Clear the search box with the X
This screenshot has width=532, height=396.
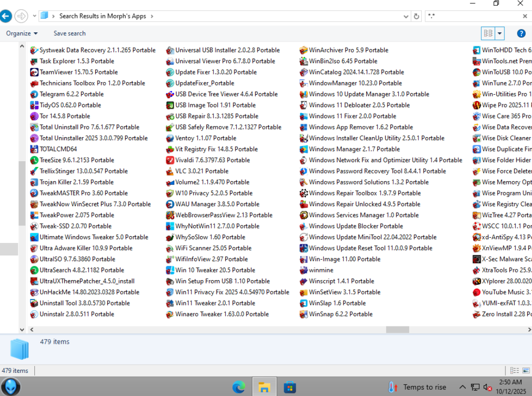pos(525,16)
